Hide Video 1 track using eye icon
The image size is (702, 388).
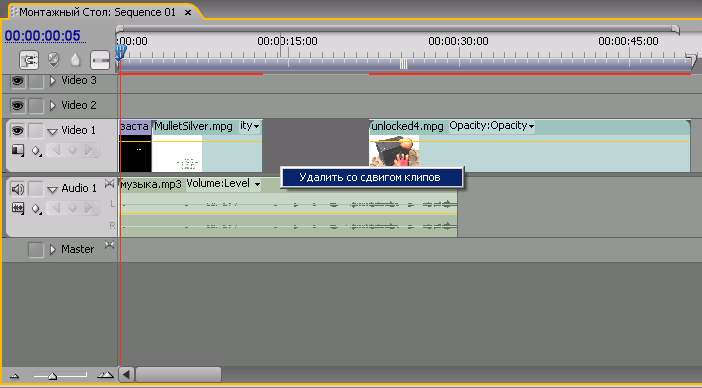click(17, 131)
